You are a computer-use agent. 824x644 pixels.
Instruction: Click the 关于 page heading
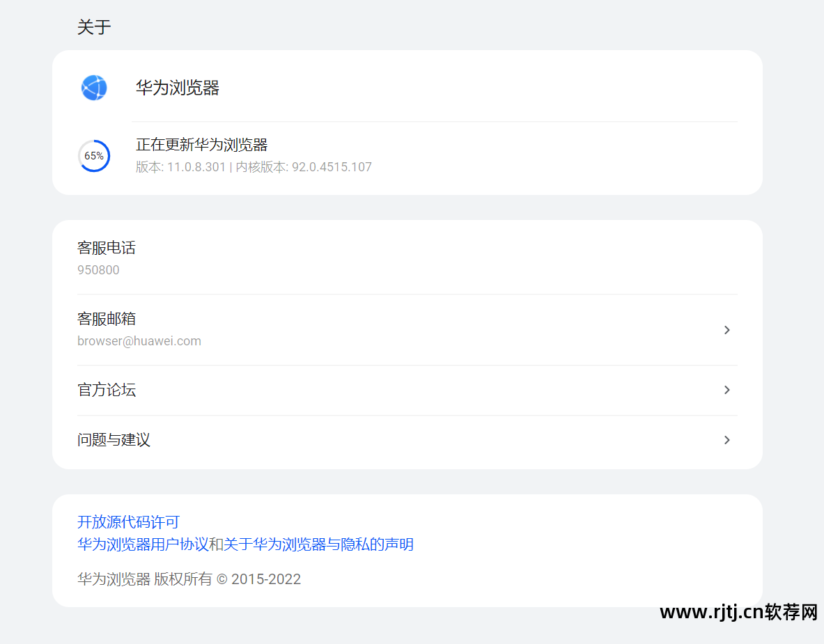(x=94, y=26)
